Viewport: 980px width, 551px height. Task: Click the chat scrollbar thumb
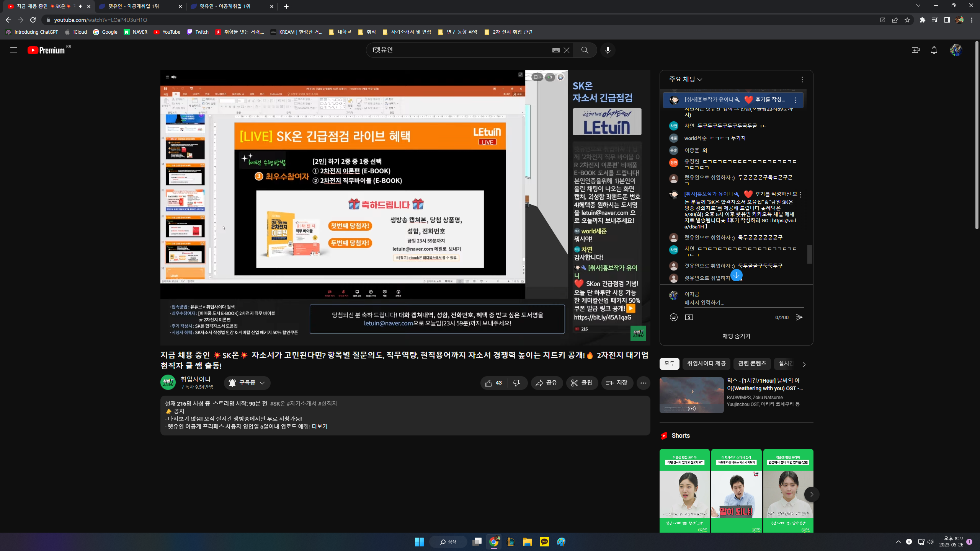pyautogui.click(x=810, y=254)
